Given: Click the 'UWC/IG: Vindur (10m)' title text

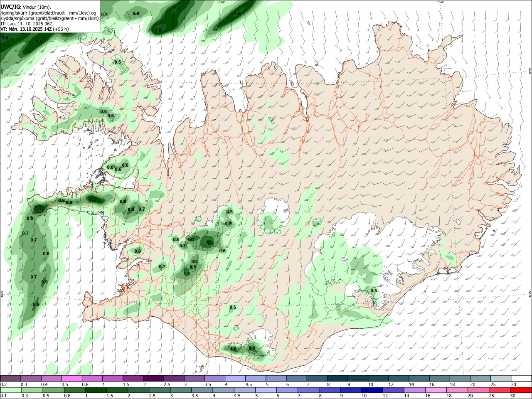Looking at the screenshot, I should 26,7.
